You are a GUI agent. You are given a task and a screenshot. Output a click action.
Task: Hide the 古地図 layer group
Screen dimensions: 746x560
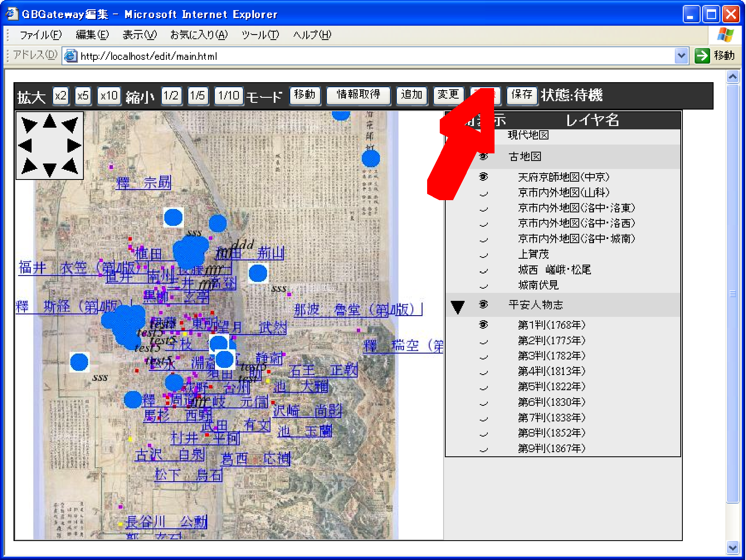pyautogui.click(x=484, y=157)
